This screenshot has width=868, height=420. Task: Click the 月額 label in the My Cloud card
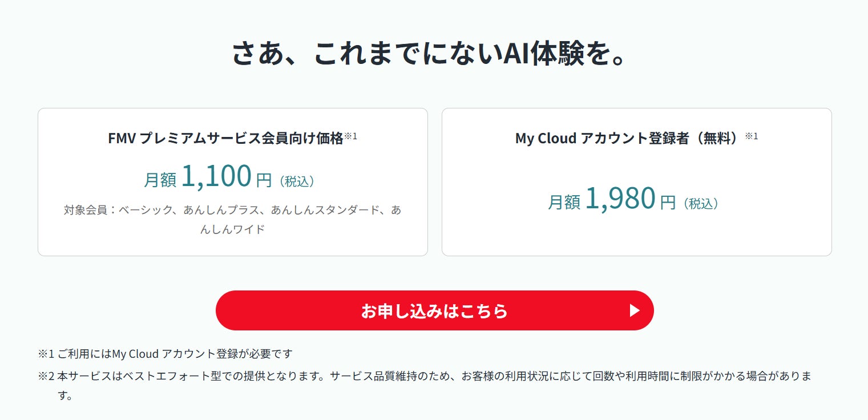(564, 201)
